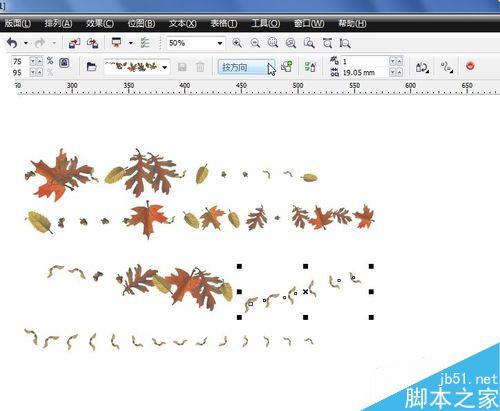
Task: Open the 按方向 spray order dropdown
Action: click(246, 67)
